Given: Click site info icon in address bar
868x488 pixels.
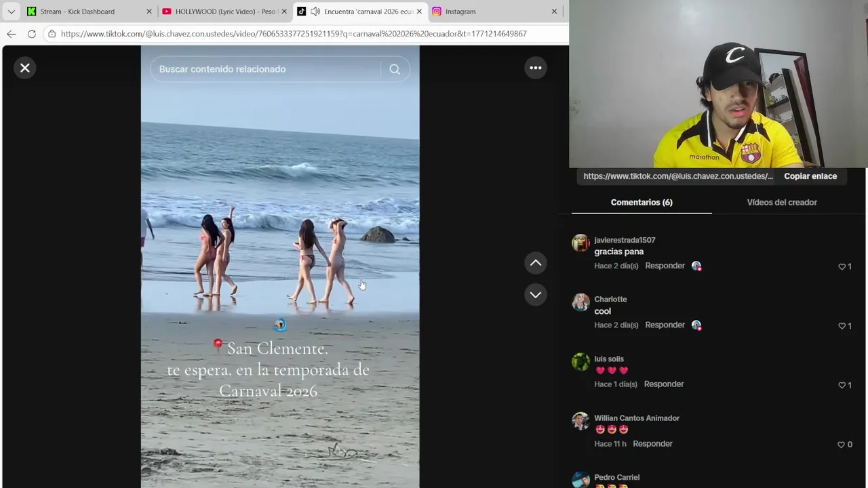Looking at the screenshot, I should (52, 34).
